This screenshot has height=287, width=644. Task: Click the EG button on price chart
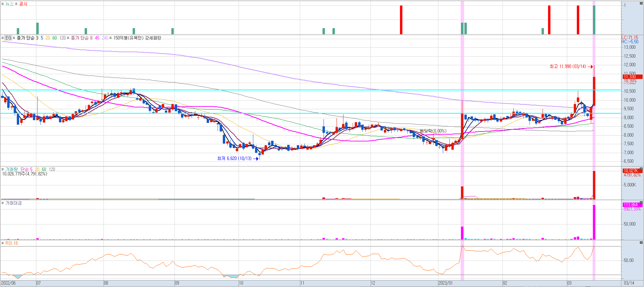(8, 38)
